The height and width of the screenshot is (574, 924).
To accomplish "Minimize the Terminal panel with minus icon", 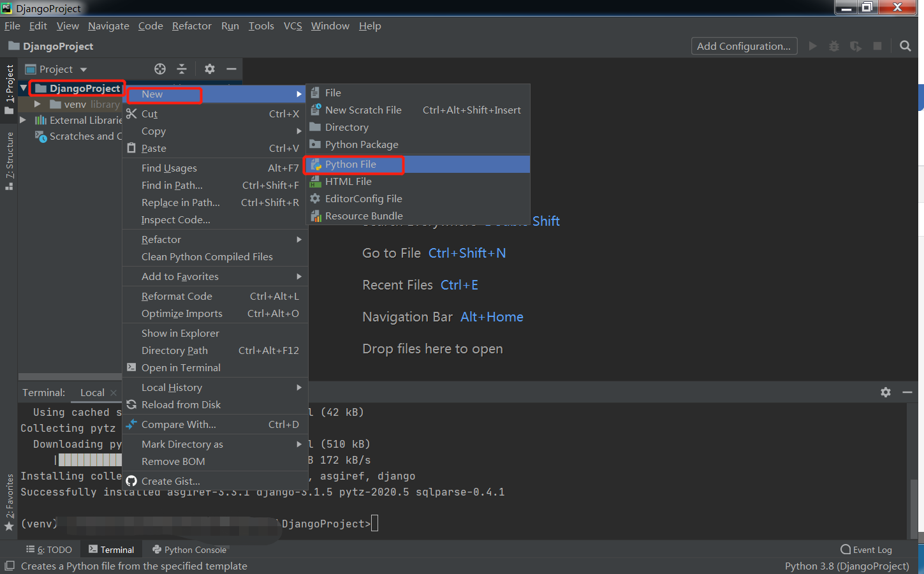I will tap(907, 392).
